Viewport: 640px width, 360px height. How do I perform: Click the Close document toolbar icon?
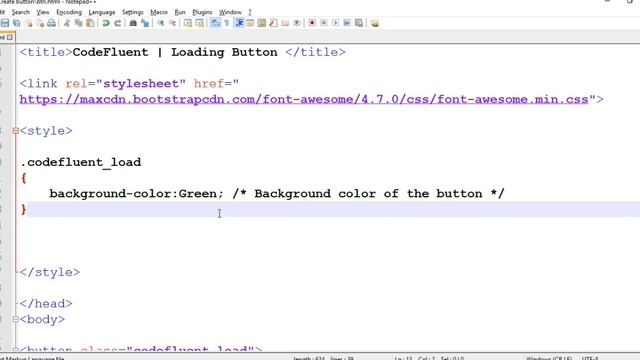point(29,23)
